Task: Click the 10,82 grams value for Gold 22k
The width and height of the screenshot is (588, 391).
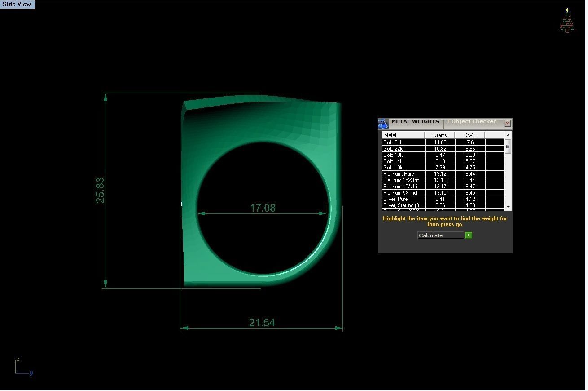Action: point(440,149)
